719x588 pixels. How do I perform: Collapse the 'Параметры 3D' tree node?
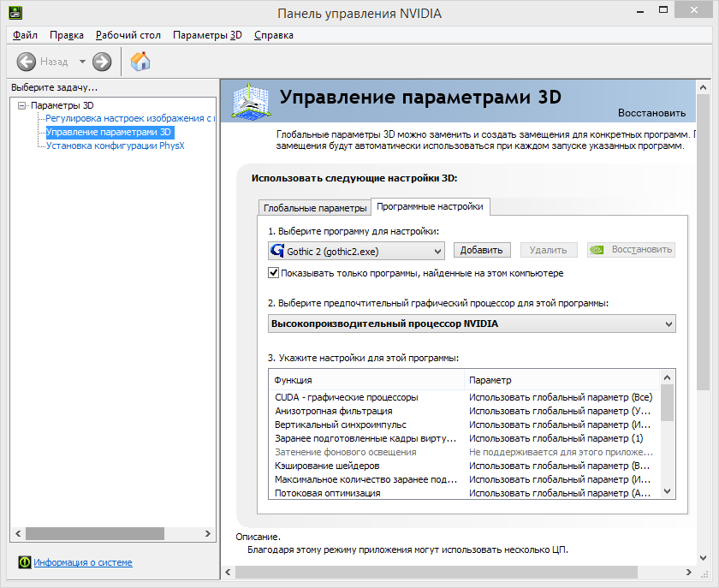coord(21,106)
